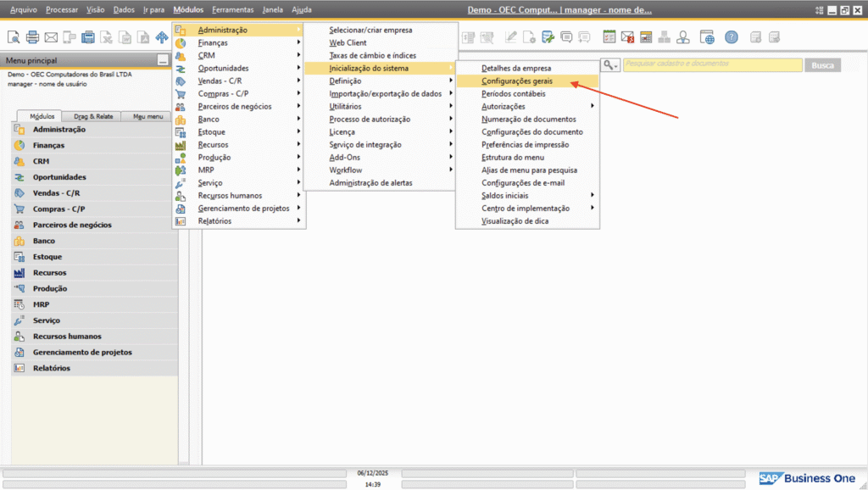Click the Busca button
This screenshot has width=868, height=490.
coord(822,65)
